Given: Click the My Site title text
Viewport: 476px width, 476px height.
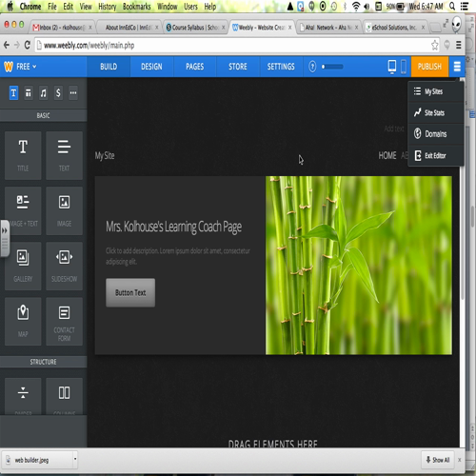Looking at the screenshot, I should [105, 155].
